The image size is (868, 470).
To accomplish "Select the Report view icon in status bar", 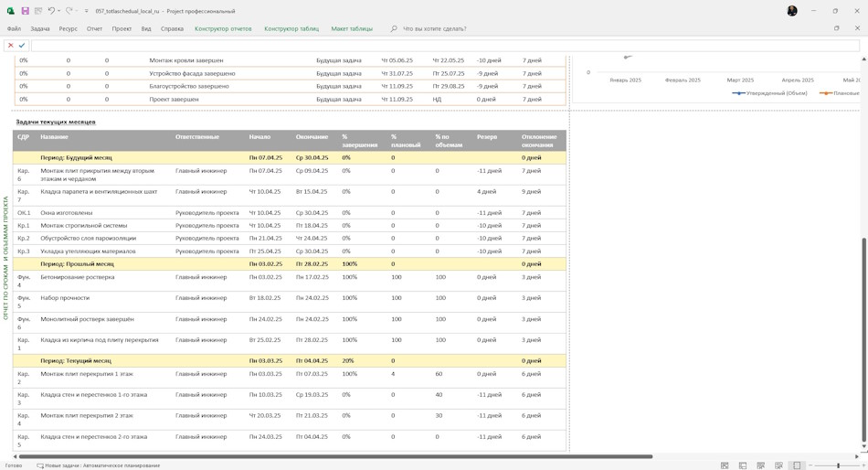I will tap(797, 465).
